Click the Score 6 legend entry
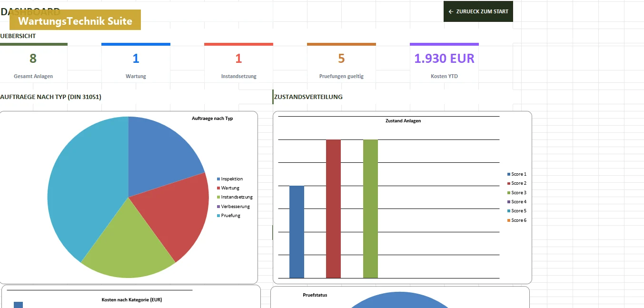 click(x=517, y=220)
